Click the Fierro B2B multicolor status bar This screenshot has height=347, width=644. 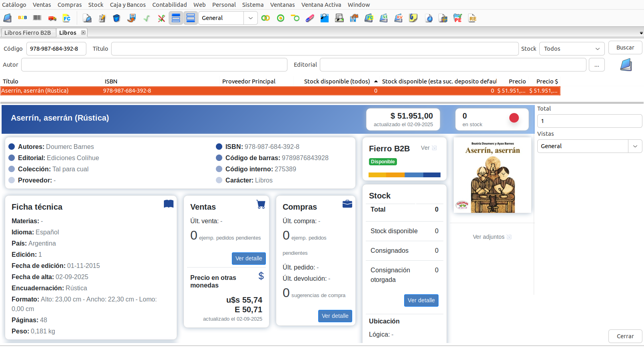click(405, 175)
